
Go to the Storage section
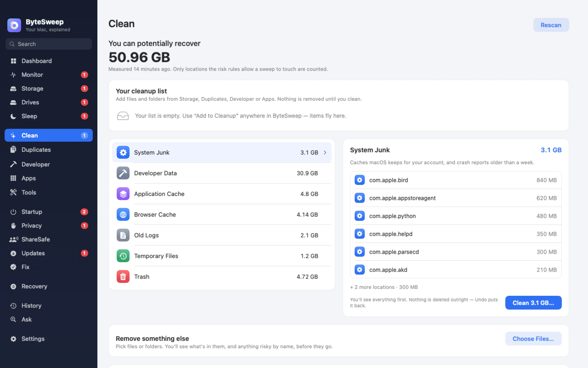49,89
